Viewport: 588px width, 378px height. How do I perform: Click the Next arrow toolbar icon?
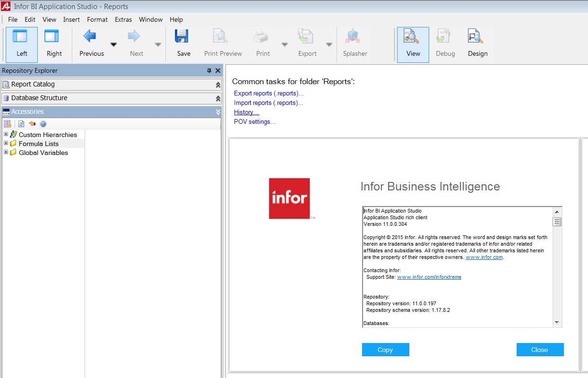[x=134, y=36]
